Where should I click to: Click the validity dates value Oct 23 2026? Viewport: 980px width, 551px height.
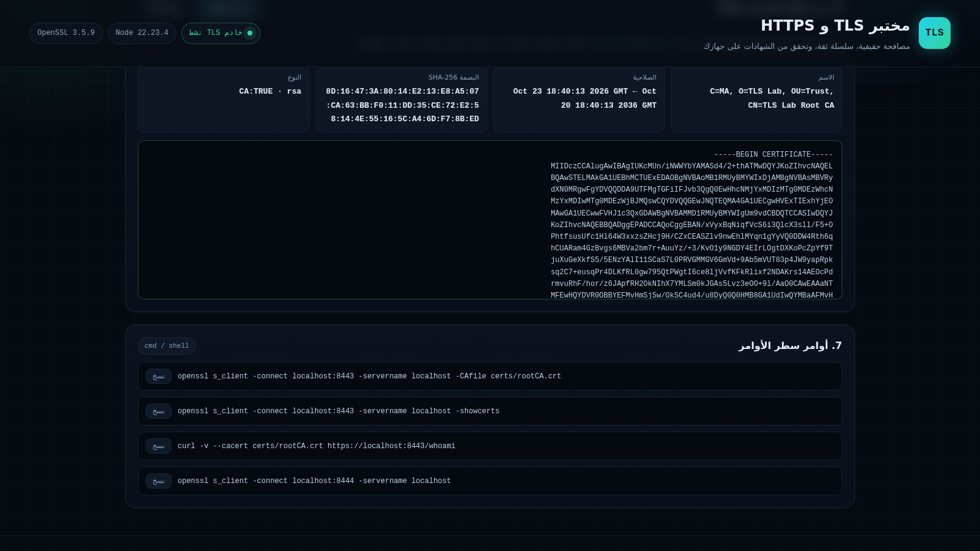[585, 99]
